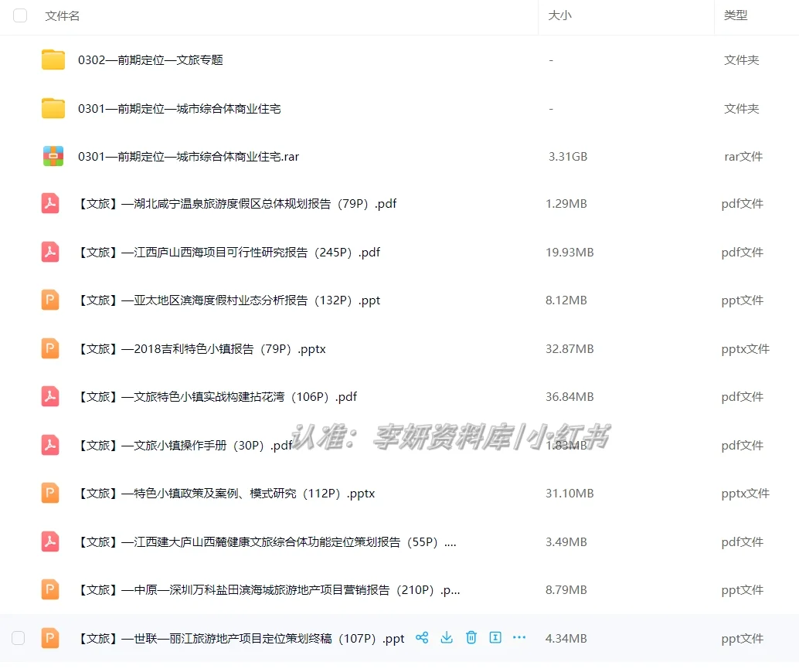This screenshot has width=799, height=672.
Task: Sort by the 大小 column header
Action: tap(559, 15)
